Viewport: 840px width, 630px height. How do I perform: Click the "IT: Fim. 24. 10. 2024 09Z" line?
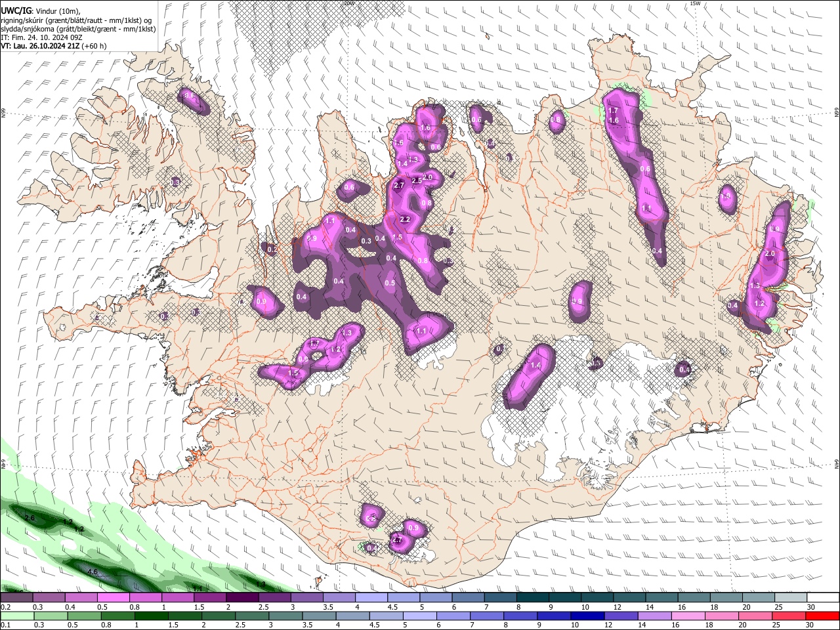[x=40, y=37]
